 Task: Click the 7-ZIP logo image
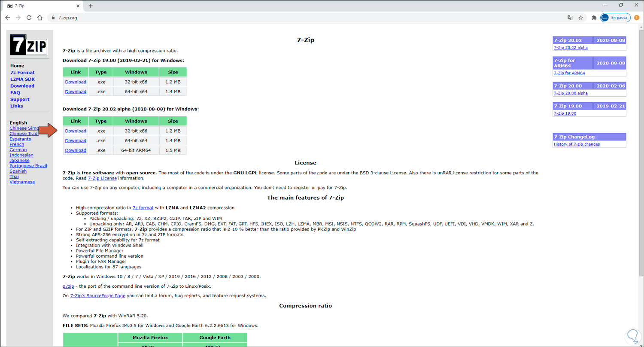[29, 44]
